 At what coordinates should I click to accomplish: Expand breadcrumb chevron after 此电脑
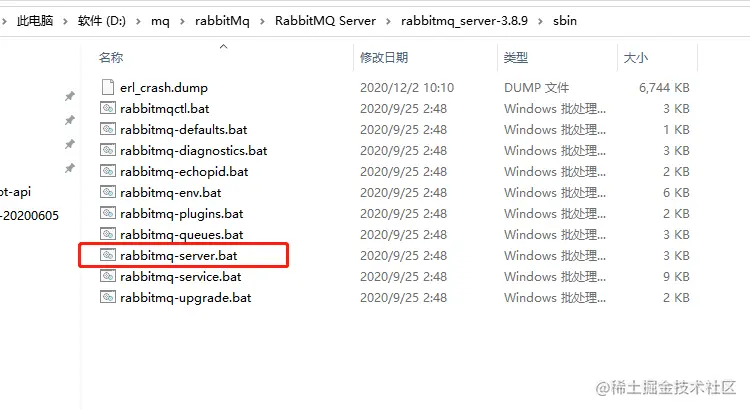(66, 22)
